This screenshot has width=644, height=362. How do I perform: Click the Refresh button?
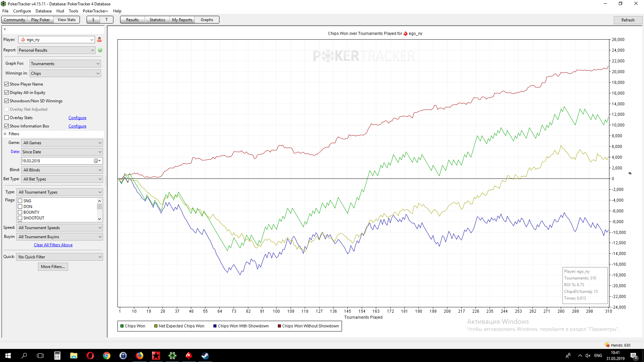tap(628, 20)
